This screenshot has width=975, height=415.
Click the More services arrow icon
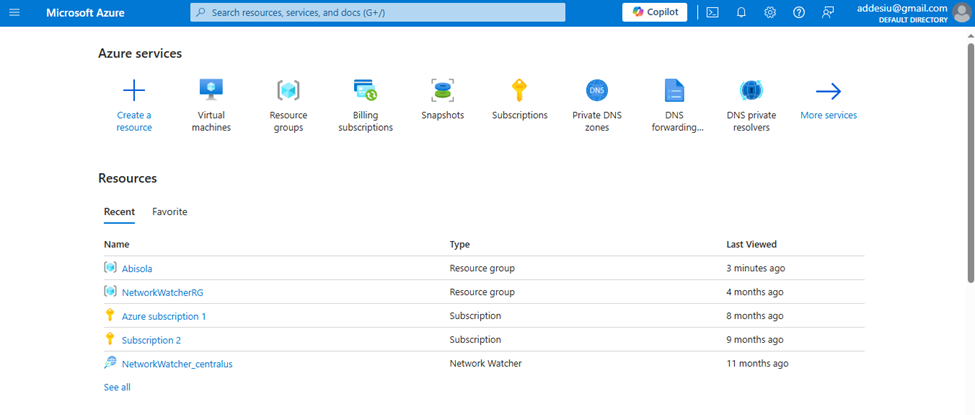pyautogui.click(x=828, y=91)
